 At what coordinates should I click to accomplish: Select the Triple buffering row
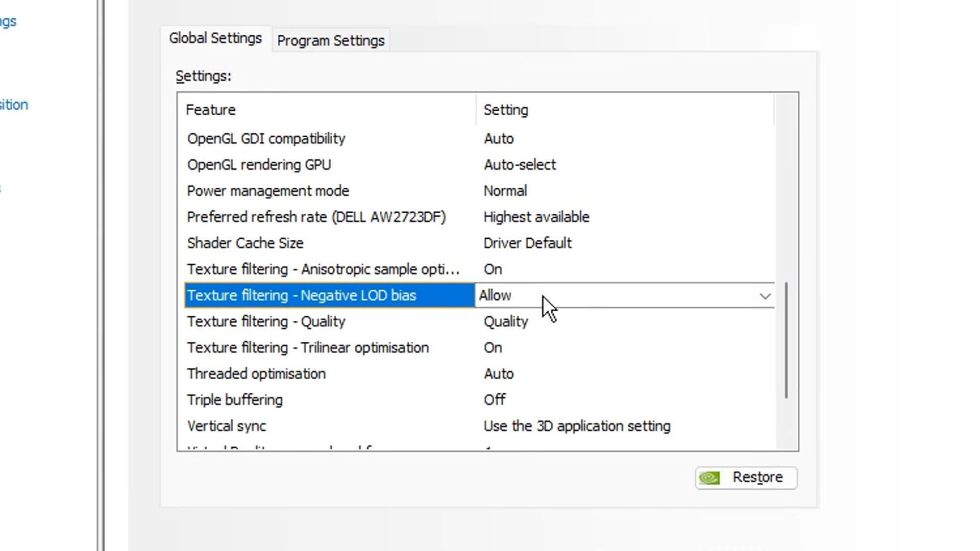(234, 400)
